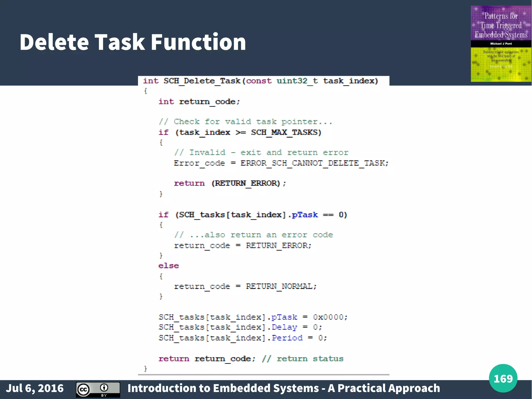Click line 'if (SCH_tasks[task_index].pTask == 0)'
This screenshot has height=399, width=532.
[x=253, y=215]
